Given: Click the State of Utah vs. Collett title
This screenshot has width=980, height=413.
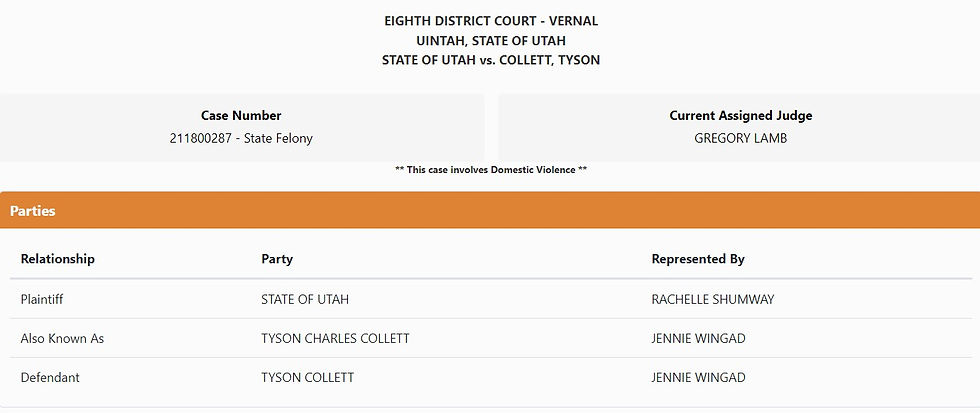Looking at the screenshot, I should coord(490,60).
